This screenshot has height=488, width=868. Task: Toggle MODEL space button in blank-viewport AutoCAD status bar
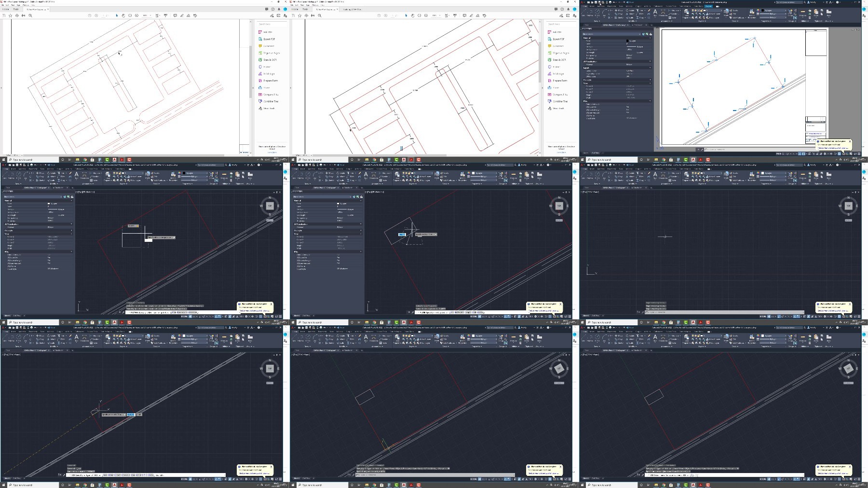click(x=764, y=316)
